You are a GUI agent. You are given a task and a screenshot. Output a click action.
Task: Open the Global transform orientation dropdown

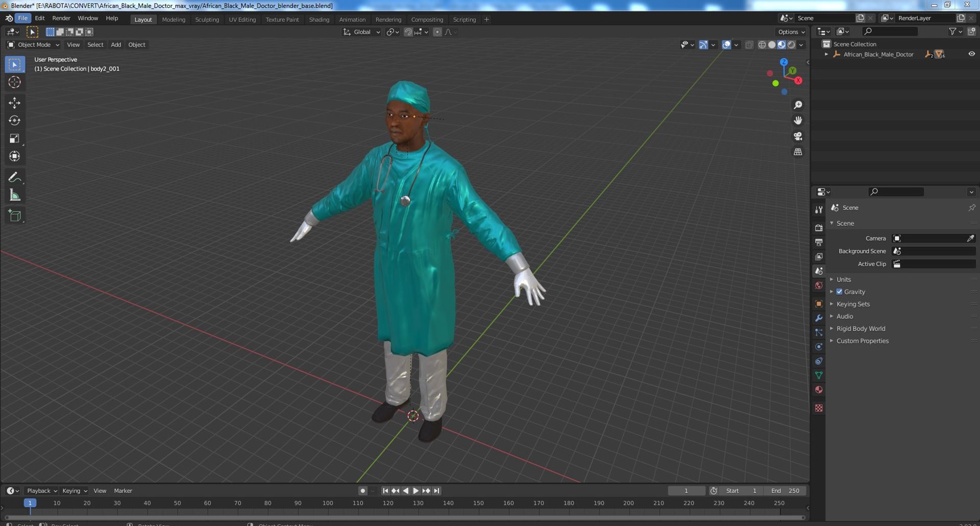[x=361, y=32]
